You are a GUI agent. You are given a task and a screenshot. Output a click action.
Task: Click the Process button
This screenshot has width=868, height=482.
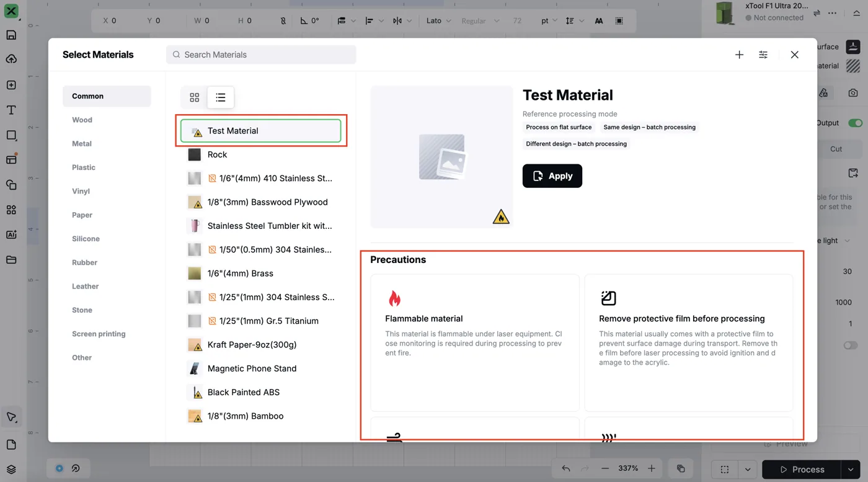802,470
